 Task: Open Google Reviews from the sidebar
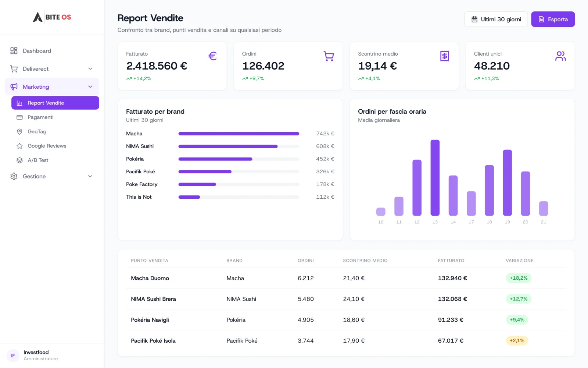coord(55,146)
